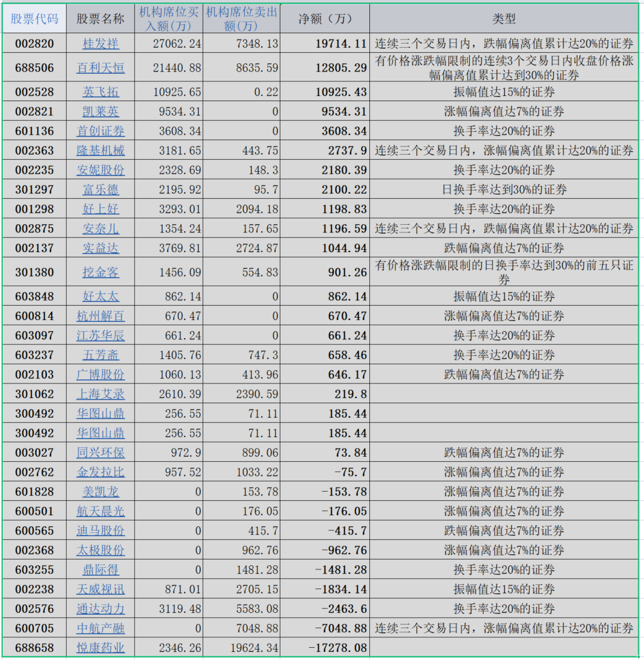Open the 好上好 stock link
This screenshot has height=660, width=644.
coord(100,209)
